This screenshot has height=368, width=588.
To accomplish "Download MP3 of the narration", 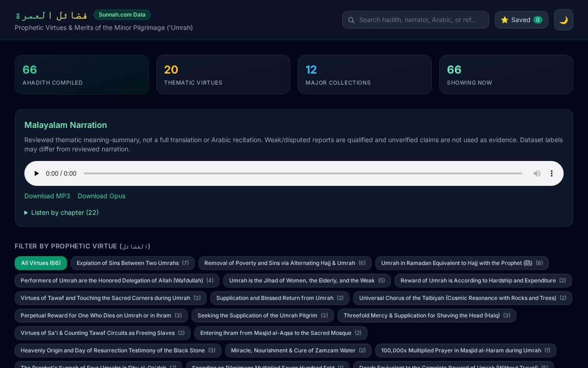I will click(47, 196).
